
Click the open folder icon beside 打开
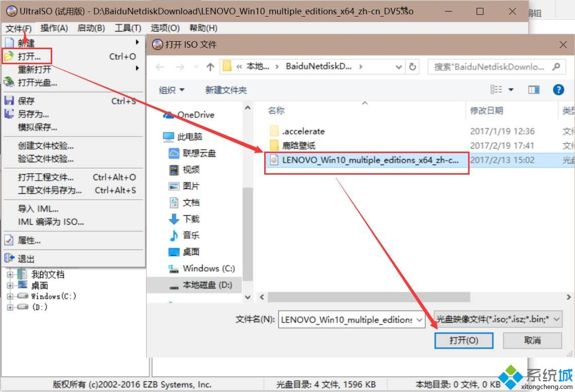[9, 56]
